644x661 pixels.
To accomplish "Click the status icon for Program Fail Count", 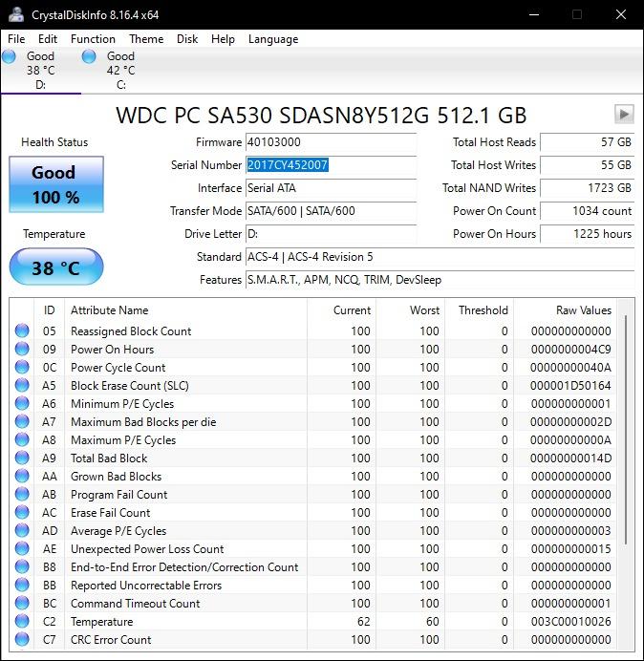I will (22, 494).
